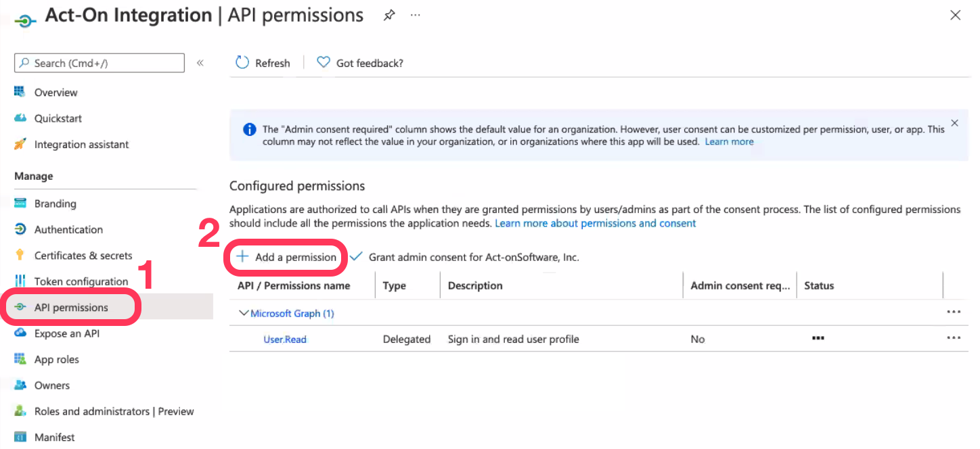Click the Admin consent req... column header
This screenshot has height=449, width=980.
click(x=740, y=285)
